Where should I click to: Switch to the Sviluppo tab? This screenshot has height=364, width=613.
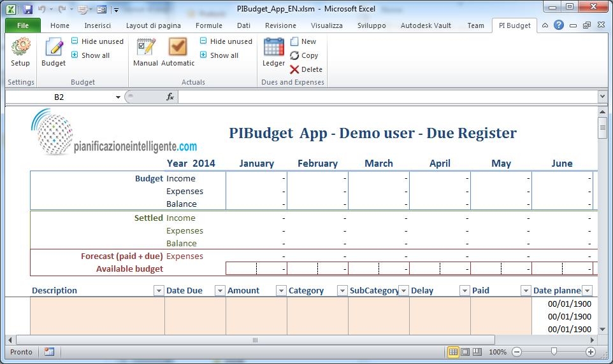pyautogui.click(x=371, y=25)
